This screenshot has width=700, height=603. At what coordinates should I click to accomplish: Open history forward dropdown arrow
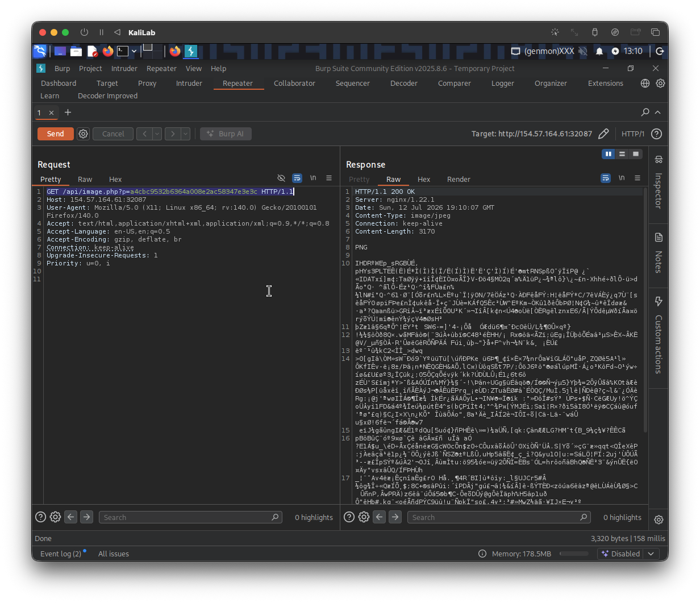coord(185,134)
